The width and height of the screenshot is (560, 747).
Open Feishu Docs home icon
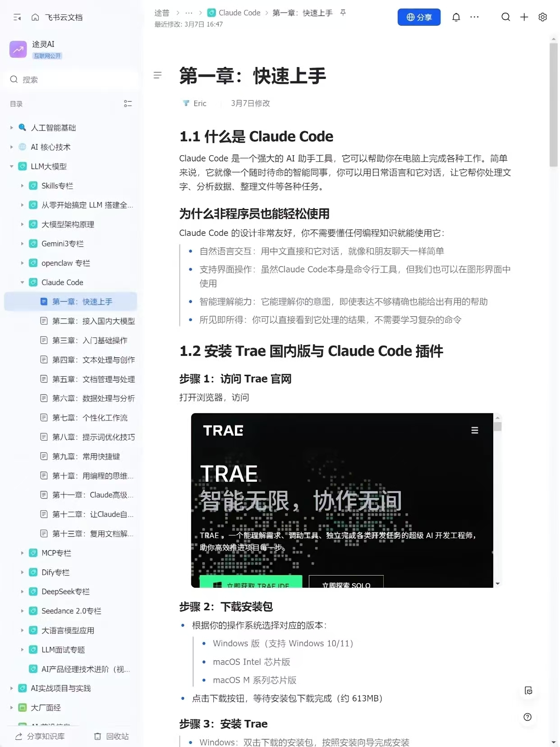pyautogui.click(x=35, y=17)
